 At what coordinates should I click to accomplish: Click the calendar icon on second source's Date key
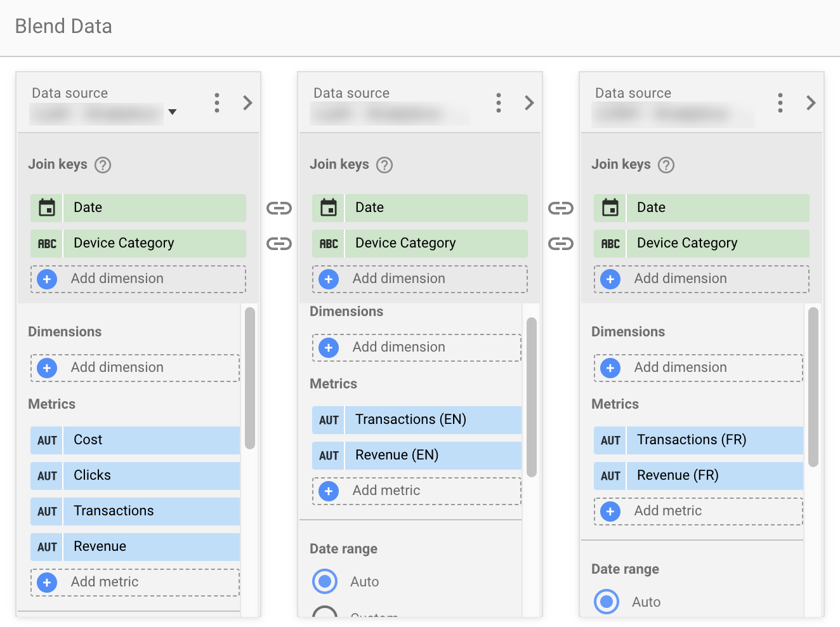[x=329, y=208]
